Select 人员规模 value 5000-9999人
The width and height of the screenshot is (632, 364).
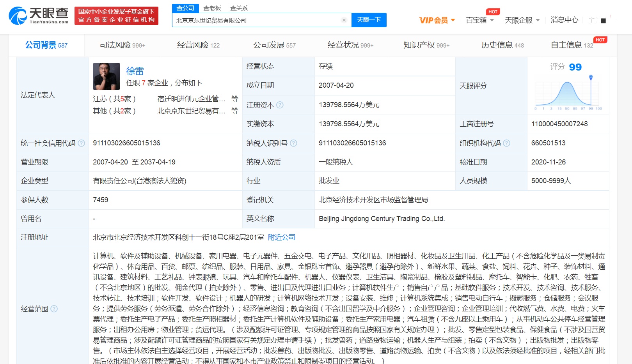(x=551, y=181)
